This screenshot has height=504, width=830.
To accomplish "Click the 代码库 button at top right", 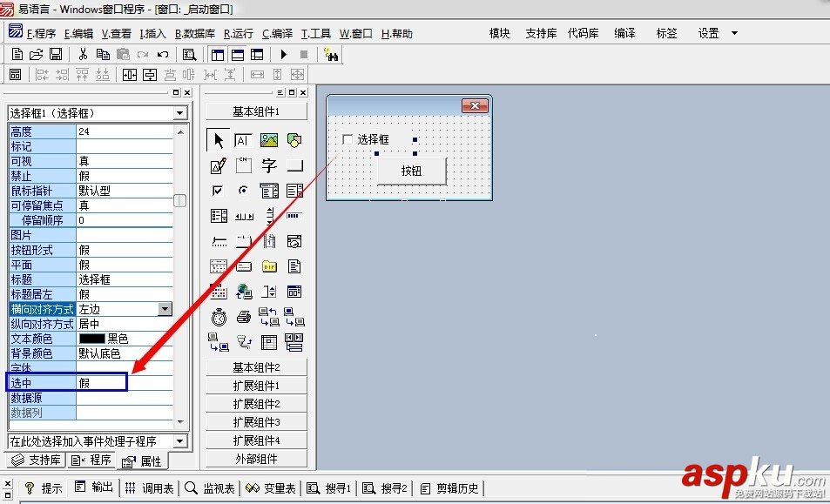I will 583,33.
